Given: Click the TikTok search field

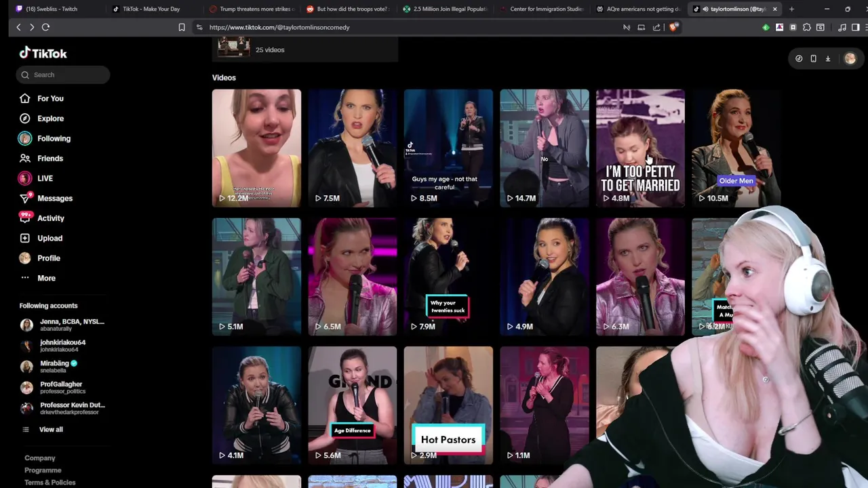Looking at the screenshot, I should (x=63, y=75).
